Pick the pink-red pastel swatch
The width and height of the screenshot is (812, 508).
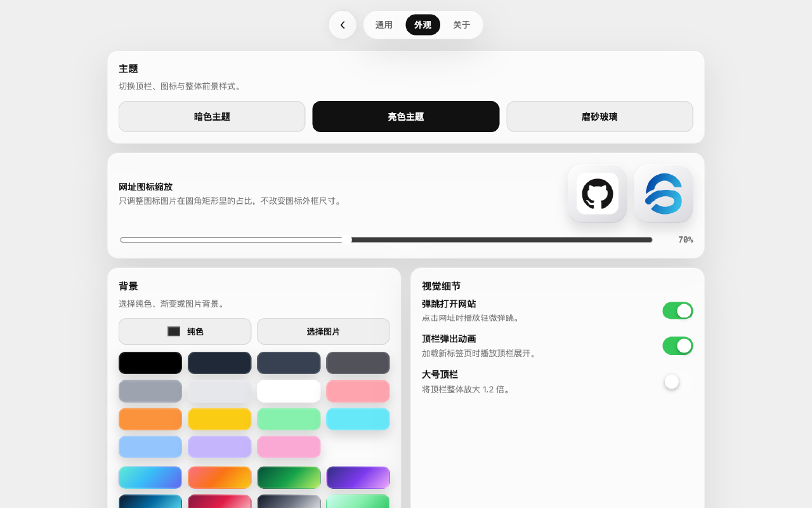pyautogui.click(x=358, y=391)
